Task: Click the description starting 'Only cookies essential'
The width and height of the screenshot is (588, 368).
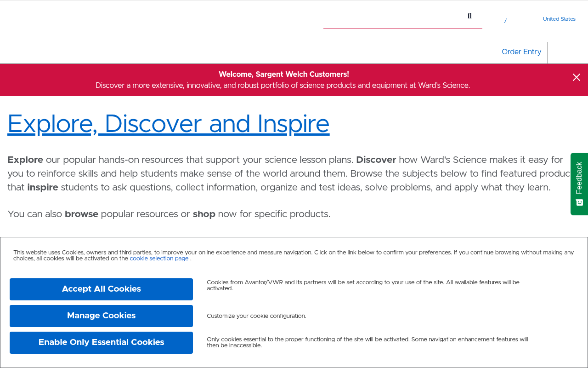Action: (x=367, y=343)
